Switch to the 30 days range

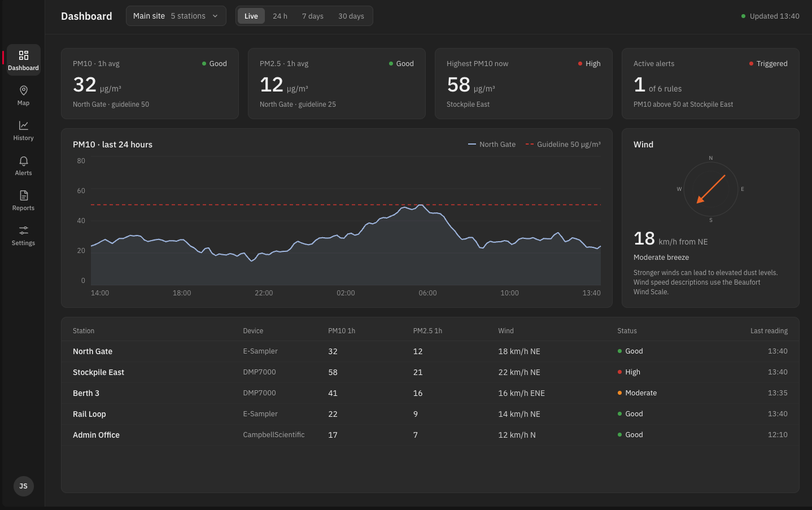click(351, 16)
